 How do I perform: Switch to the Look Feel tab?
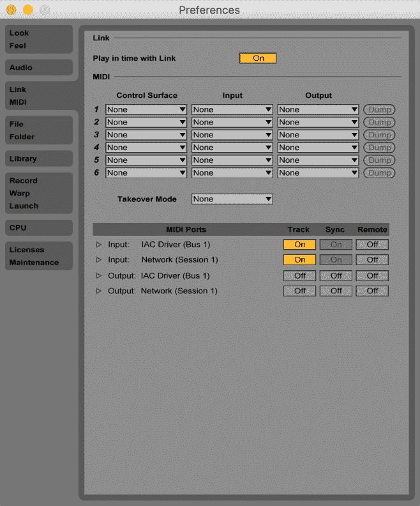point(38,39)
